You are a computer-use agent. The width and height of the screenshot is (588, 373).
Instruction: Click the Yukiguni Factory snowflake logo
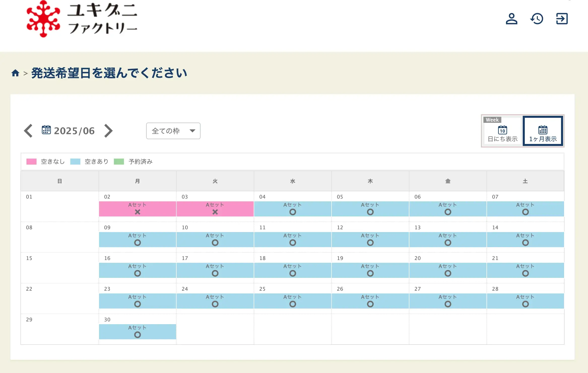click(43, 19)
